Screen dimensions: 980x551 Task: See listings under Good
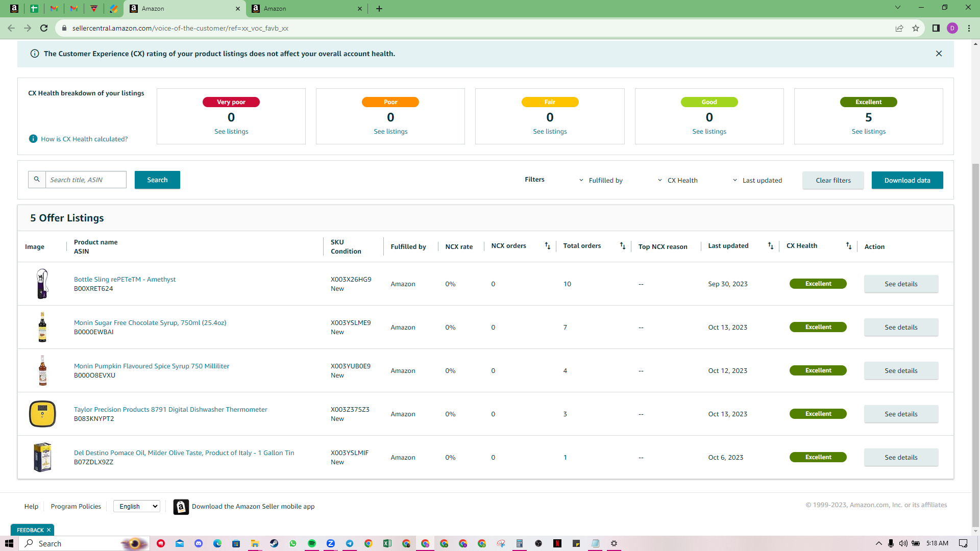[709, 132]
